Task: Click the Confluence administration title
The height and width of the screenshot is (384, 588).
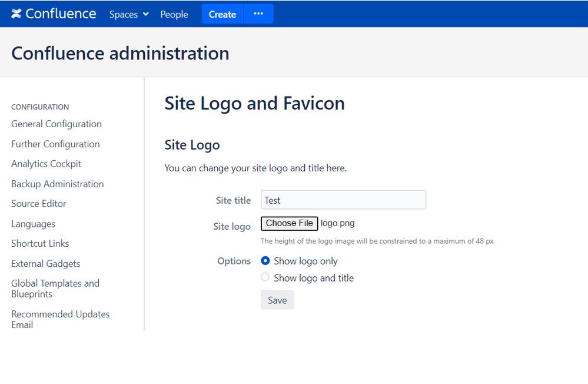Action: pos(121,54)
